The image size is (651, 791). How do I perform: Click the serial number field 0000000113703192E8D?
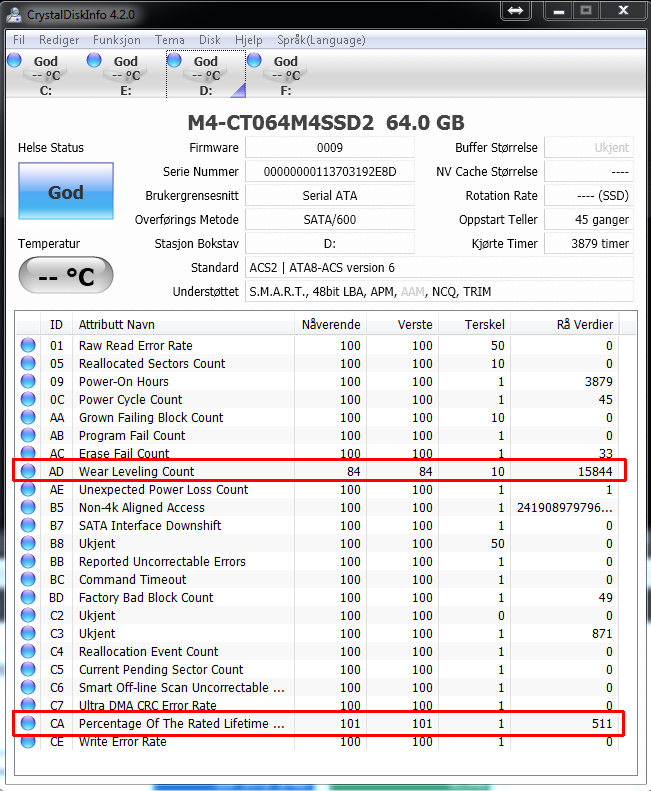(330, 172)
